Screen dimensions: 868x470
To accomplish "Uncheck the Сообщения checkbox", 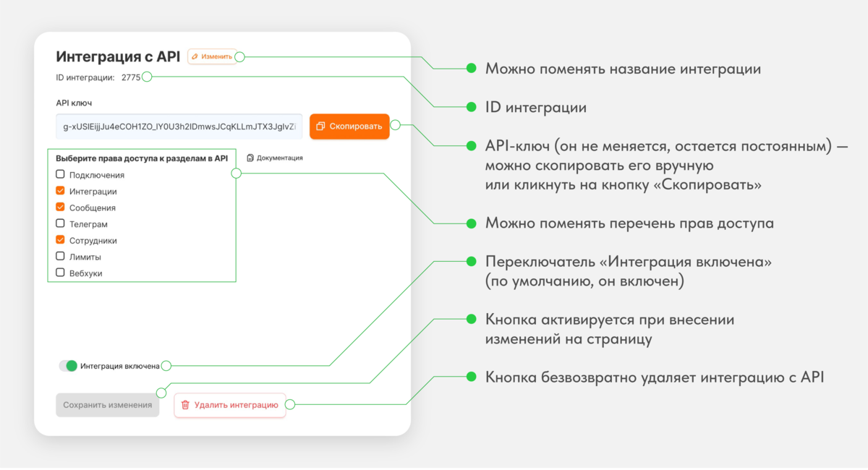I will [x=61, y=208].
